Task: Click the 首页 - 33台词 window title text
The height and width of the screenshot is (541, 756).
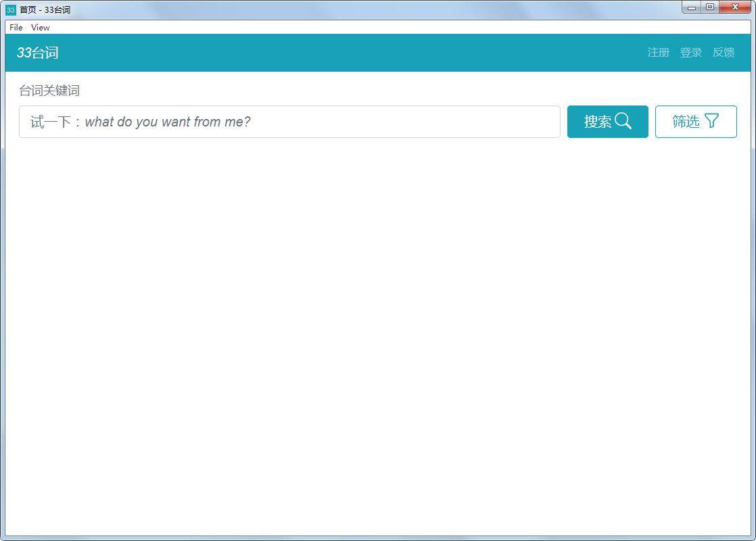Action: (x=45, y=10)
